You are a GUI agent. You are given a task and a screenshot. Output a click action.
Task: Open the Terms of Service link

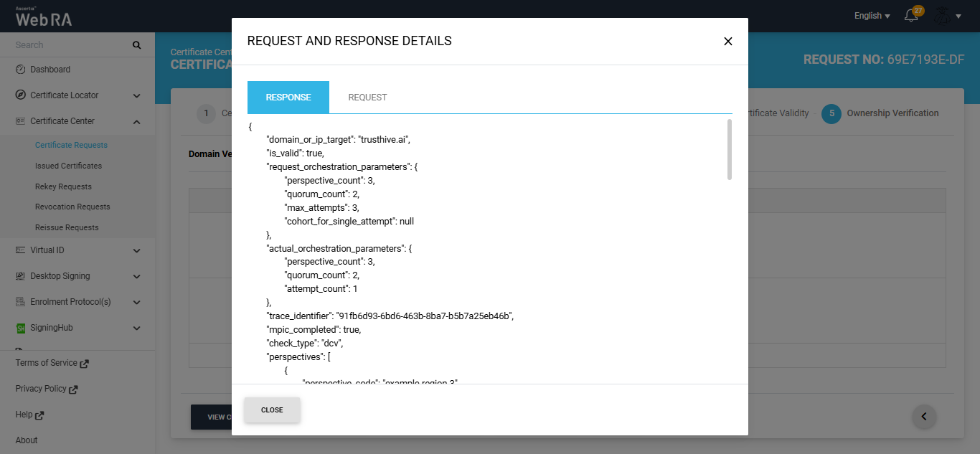52,363
